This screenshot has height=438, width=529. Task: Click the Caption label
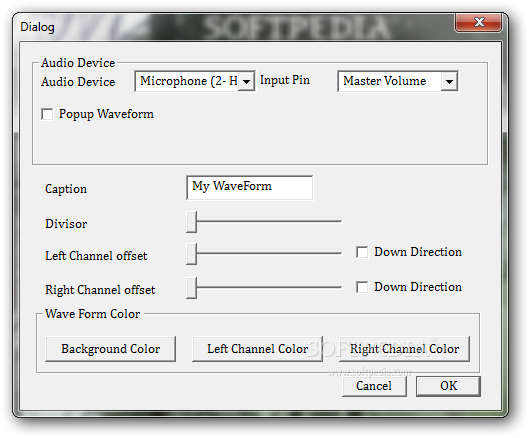coord(66,189)
